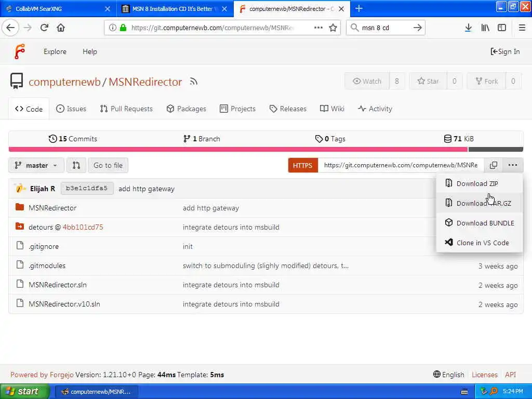Image resolution: width=532 pixels, height=399 pixels.
Task: Open new browser tab plus button
Action: [x=358, y=8]
